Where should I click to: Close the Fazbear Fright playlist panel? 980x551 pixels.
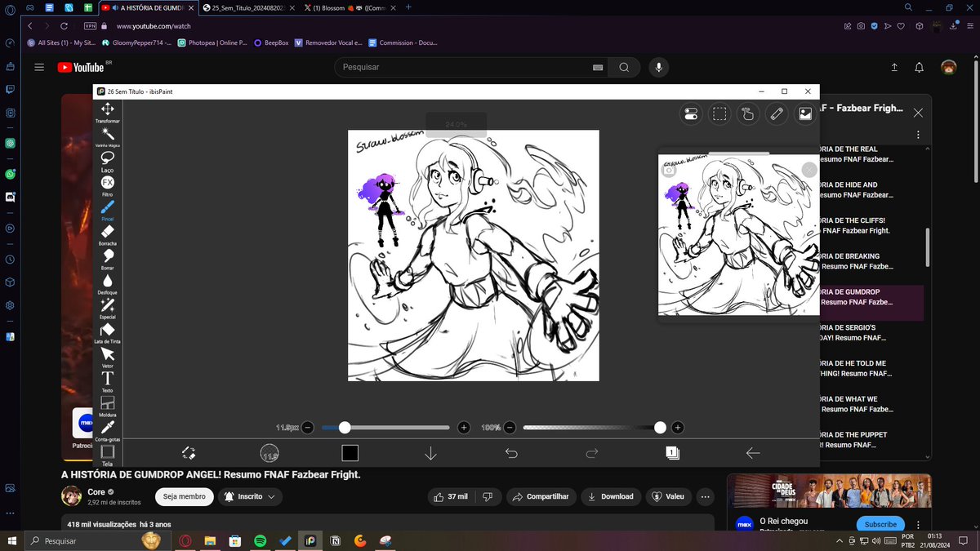pyautogui.click(x=919, y=113)
